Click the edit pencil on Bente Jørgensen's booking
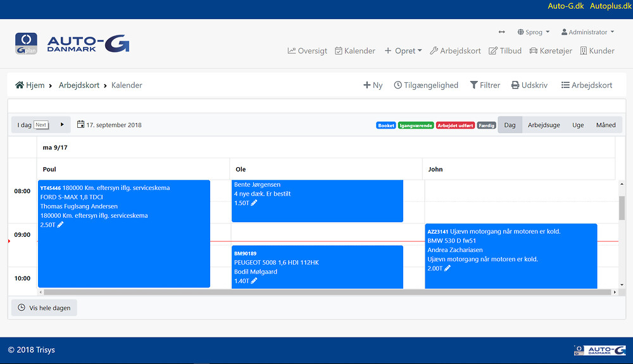The width and height of the screenshot is (633, 364). tap(254, 203)
